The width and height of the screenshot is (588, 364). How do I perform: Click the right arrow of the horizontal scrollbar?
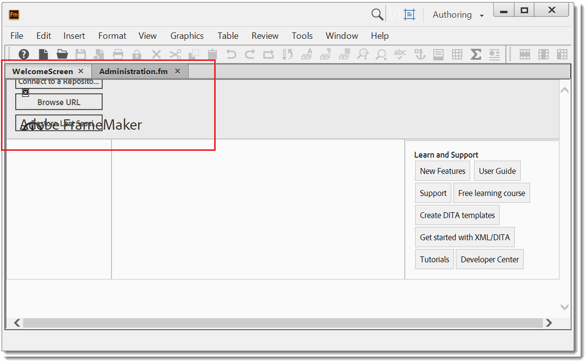coord(549,323)
